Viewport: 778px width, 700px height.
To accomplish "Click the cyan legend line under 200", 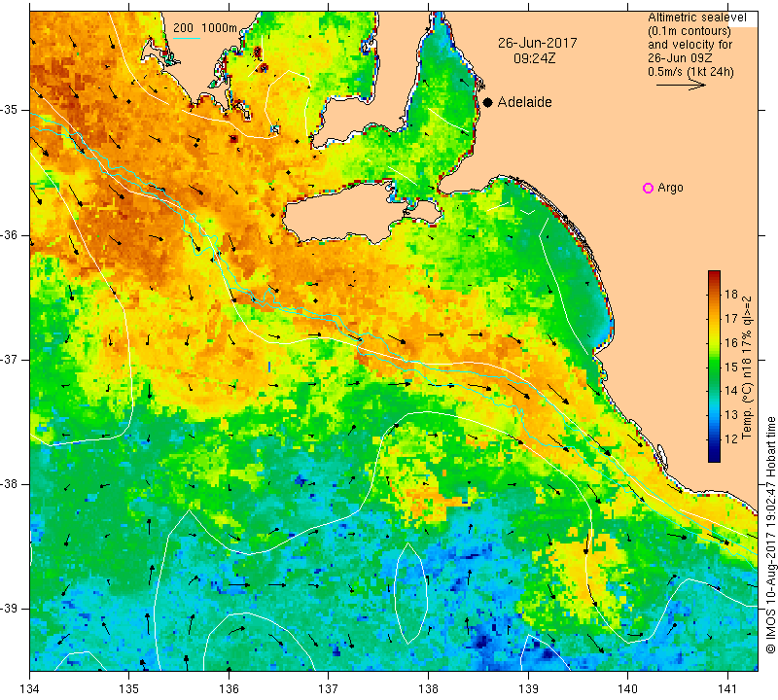I will pyautogui.click(x=187, y=38).
